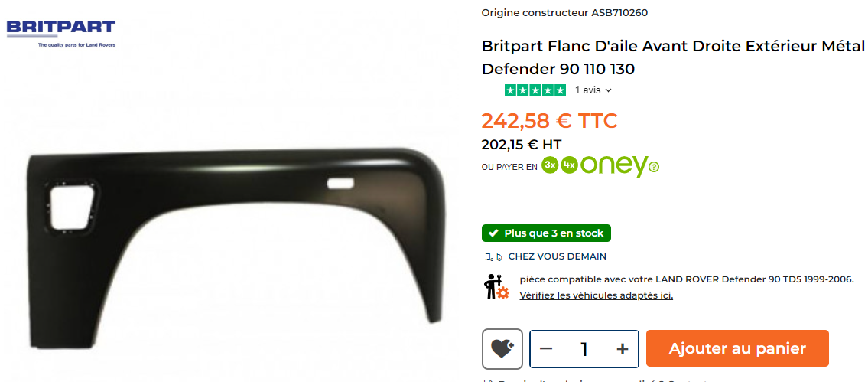Click the mechanic compatibility icon
The image size is (868, 382).
[x=496, y=286]
